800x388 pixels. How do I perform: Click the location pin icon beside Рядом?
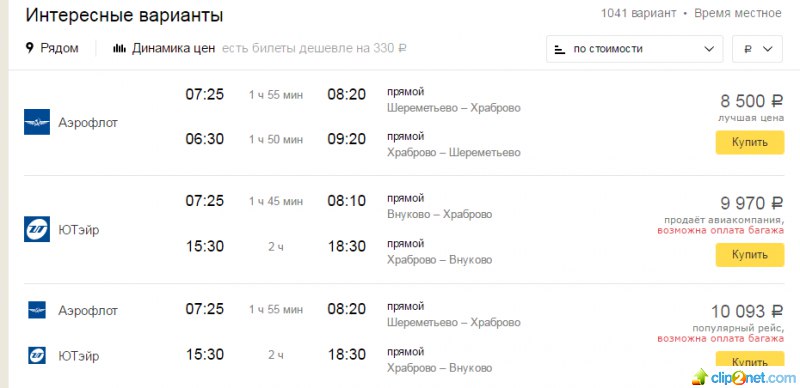tap(30, 48)
